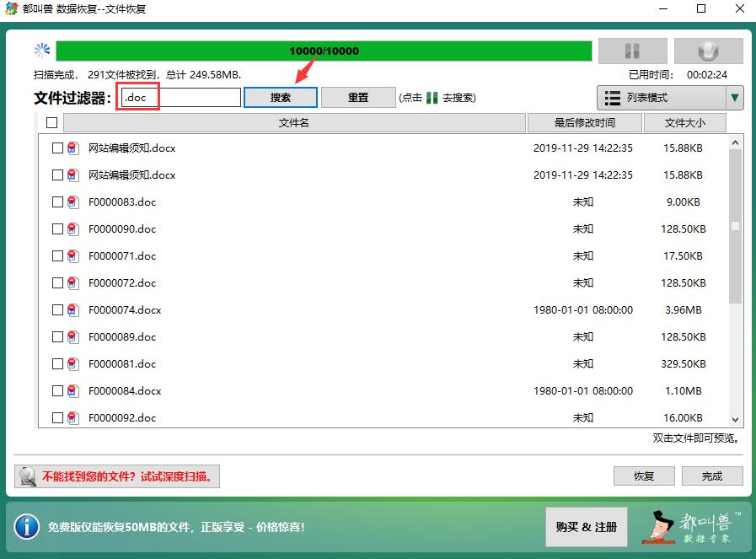This screenshot has height=559, width=756.
Task: Check the F0000074.docx checkbox
Action: point(57,310)
